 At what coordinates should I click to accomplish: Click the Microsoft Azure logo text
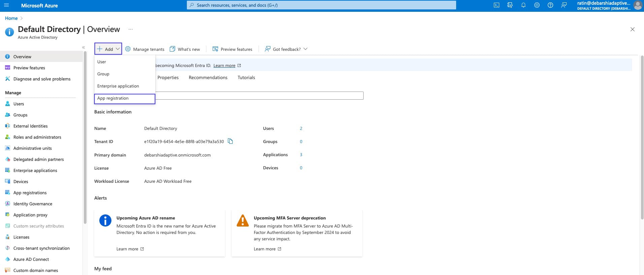39,5
